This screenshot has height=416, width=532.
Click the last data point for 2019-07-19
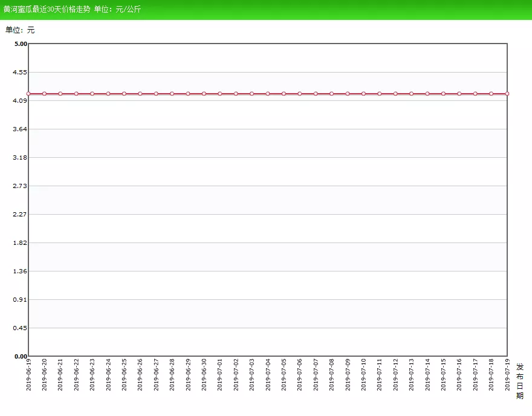coord(507,94)
